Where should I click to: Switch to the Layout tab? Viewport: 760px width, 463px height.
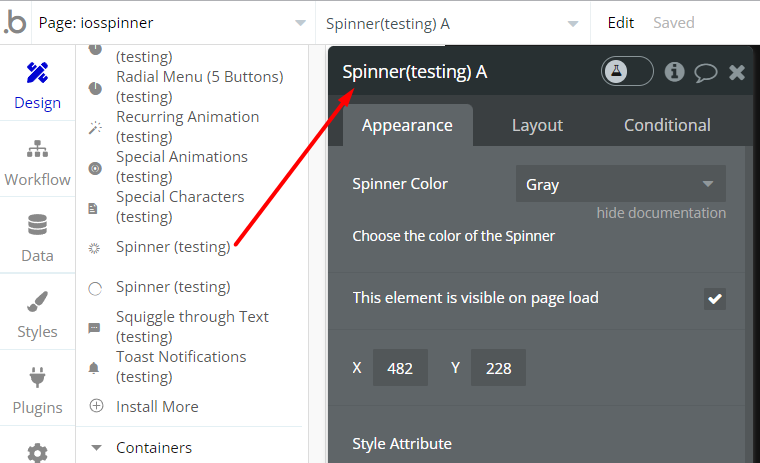point(537,125)
